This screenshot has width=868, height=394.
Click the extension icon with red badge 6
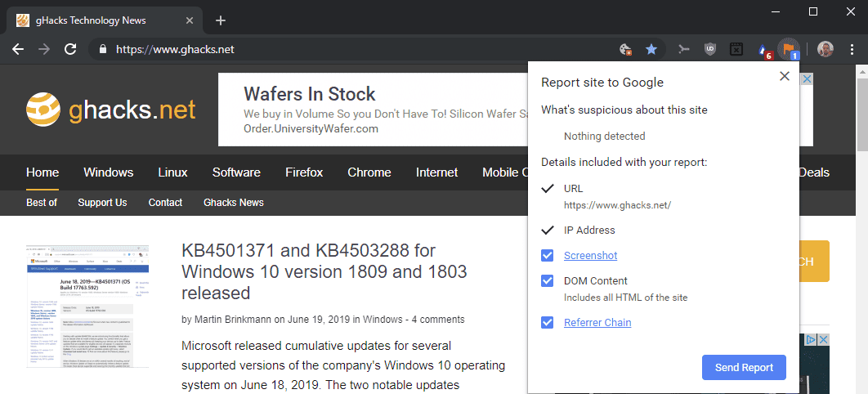pos(764,51)
